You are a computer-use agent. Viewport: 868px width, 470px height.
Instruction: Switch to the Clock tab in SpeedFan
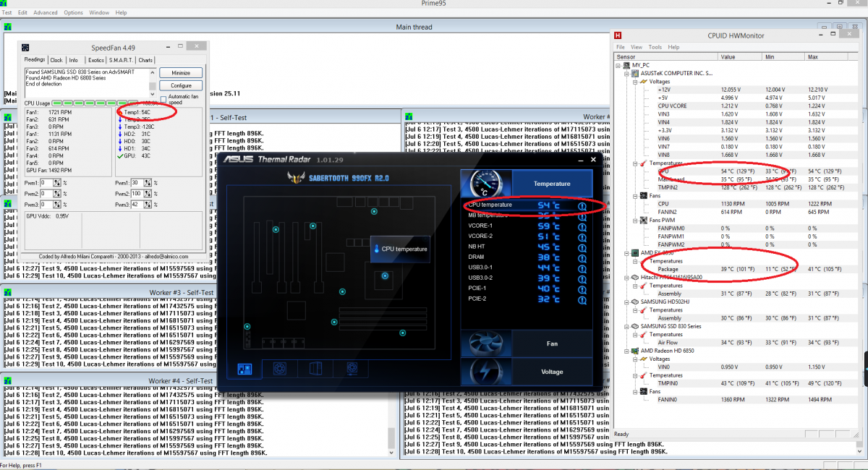pos(56,60)
